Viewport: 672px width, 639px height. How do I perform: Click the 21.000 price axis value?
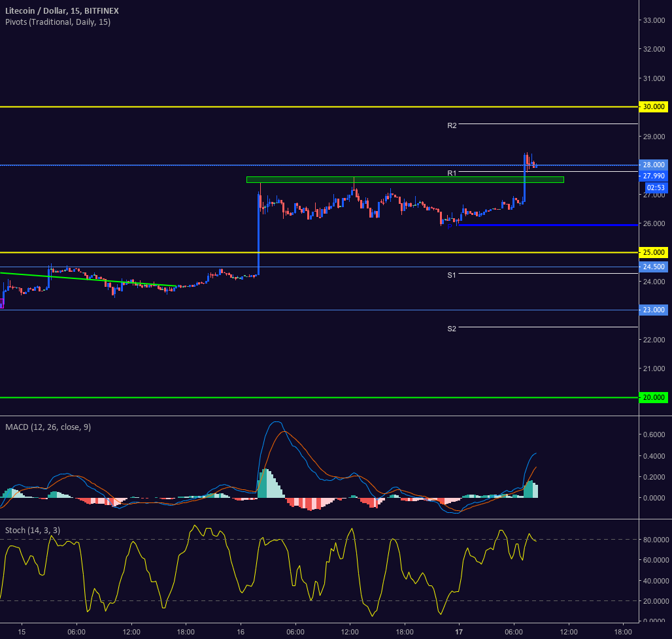coord(654,369)
